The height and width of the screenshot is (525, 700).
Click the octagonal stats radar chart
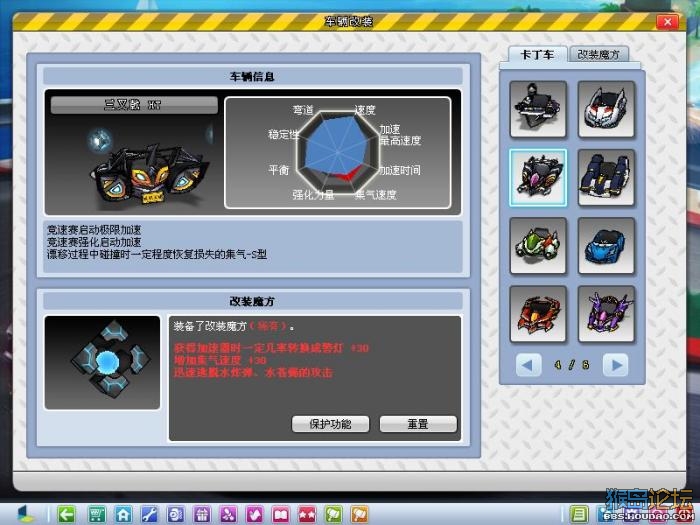click(338, 152)
